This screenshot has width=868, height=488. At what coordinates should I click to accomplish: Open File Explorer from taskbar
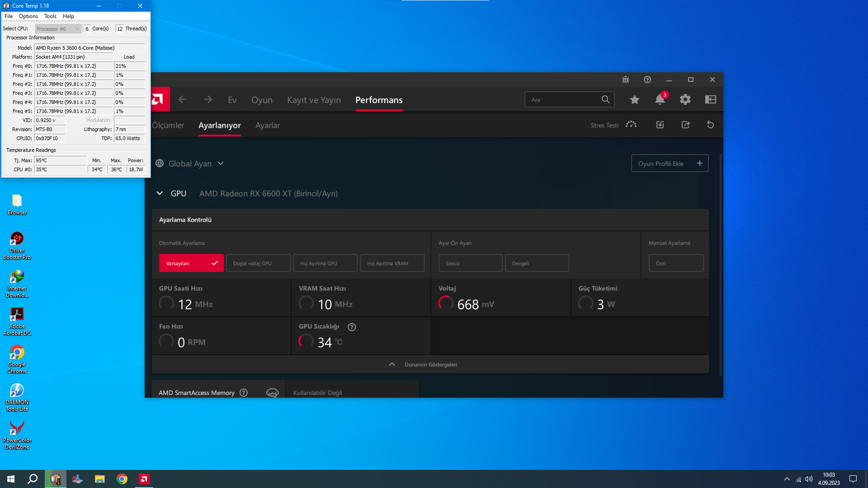(99, 479)
